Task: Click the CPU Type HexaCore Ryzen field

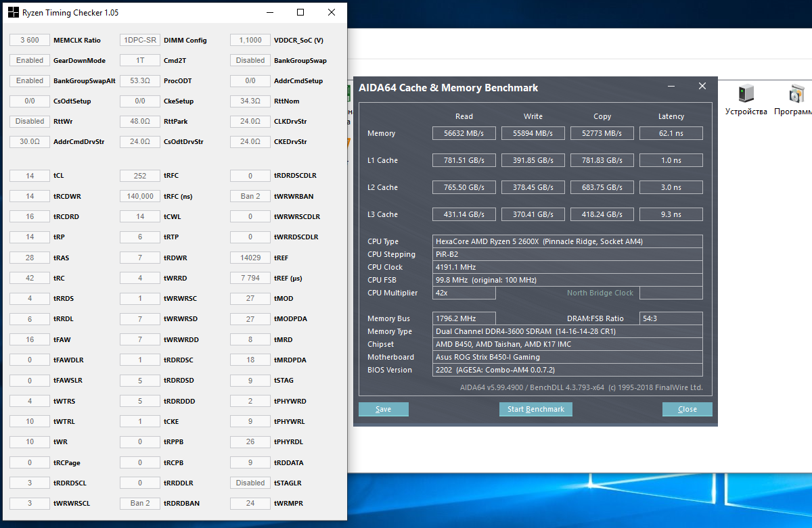Action: [568, 241]
